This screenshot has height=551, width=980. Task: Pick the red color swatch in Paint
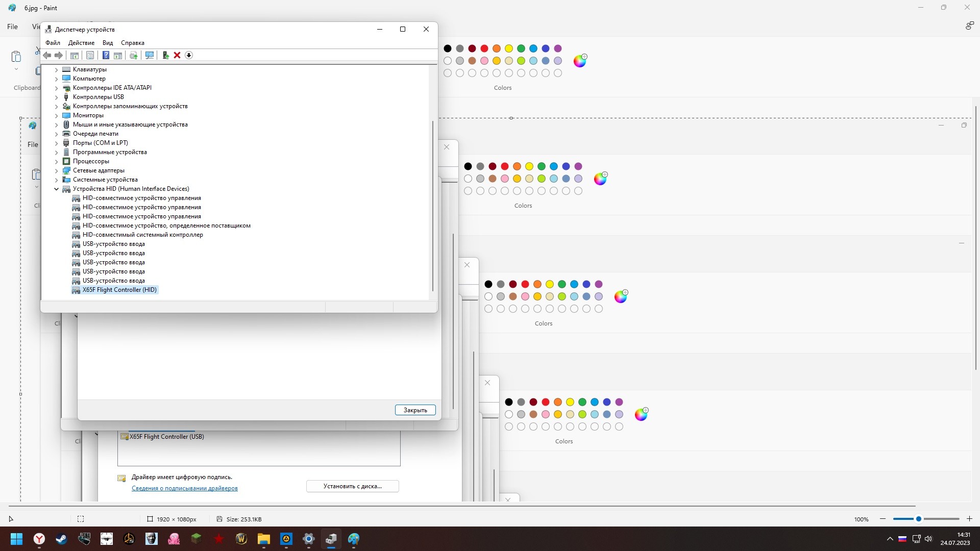(484, 48)
